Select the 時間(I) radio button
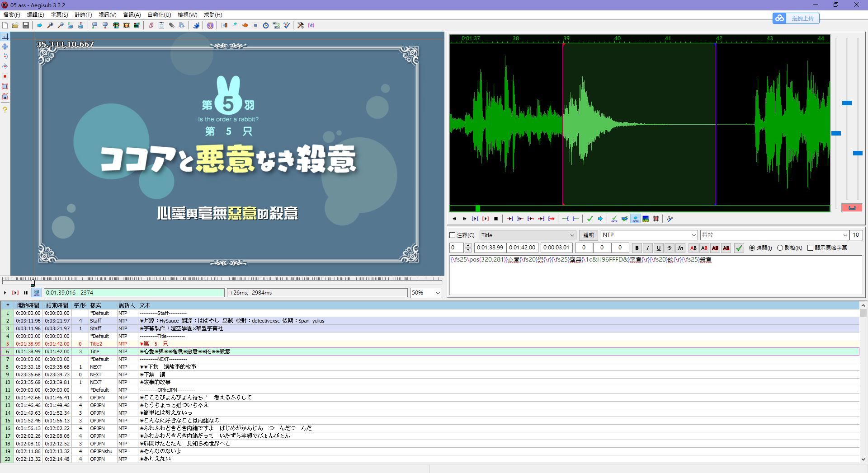The height and width of the screenshot is (473, 868). tap(752, 248)
